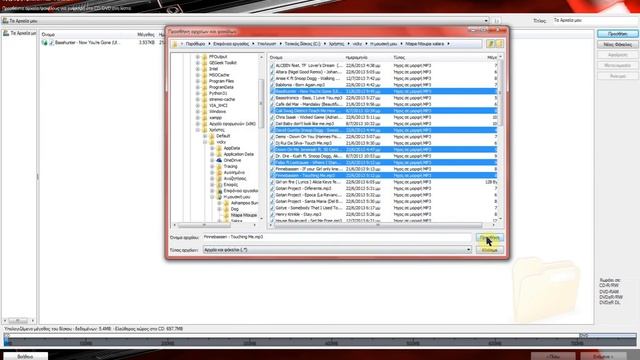Click the Intel folder icon

click(204, 69)
